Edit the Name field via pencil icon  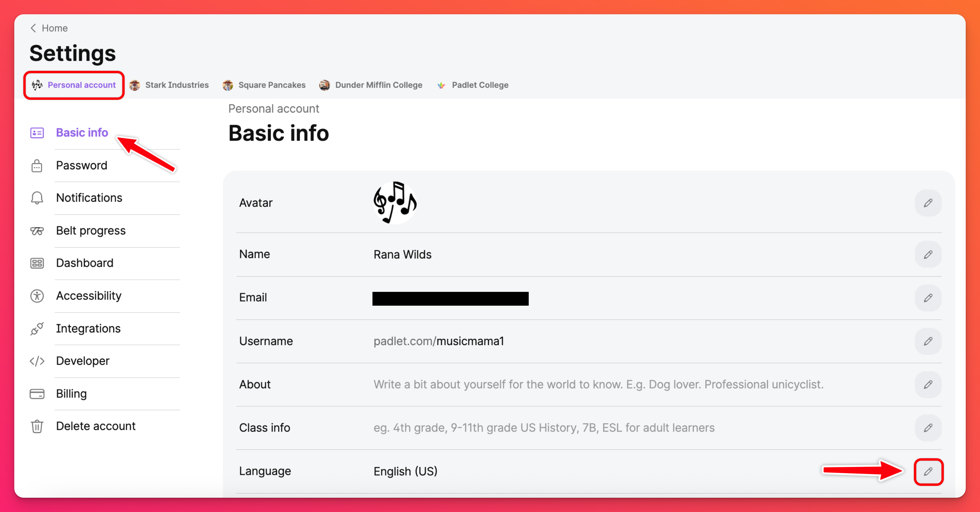[927, 254]
